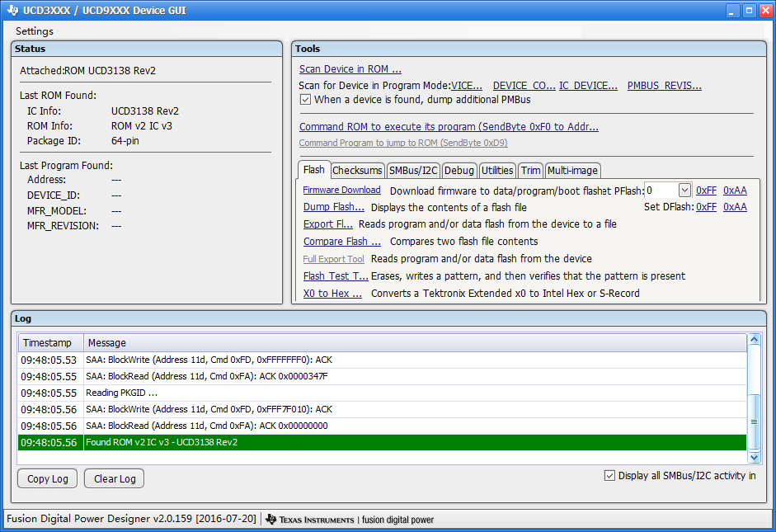Viewport: 776px width, 532px height.
Task: Click the ROM Info value 'ROM v2 IC v3'
Action: pyautogui.click(x=142, y=126)
